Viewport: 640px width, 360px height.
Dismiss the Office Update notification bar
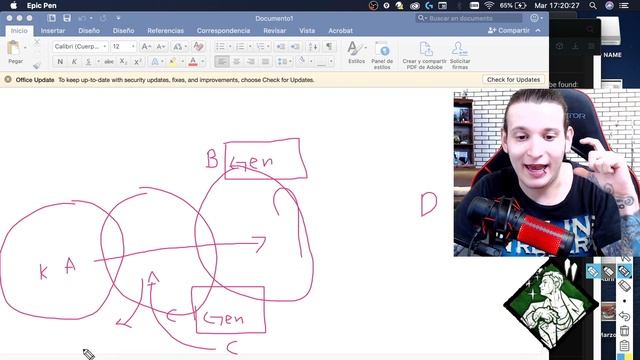pos(8,80)
